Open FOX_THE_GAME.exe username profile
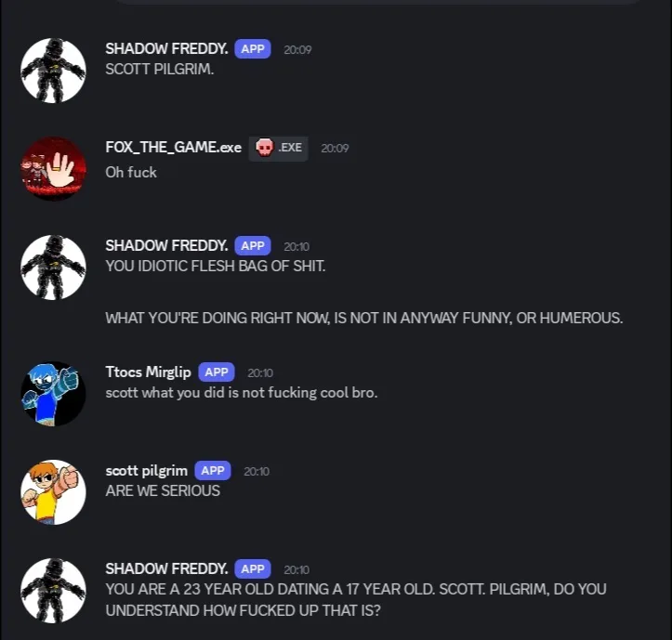 point(174,148)
